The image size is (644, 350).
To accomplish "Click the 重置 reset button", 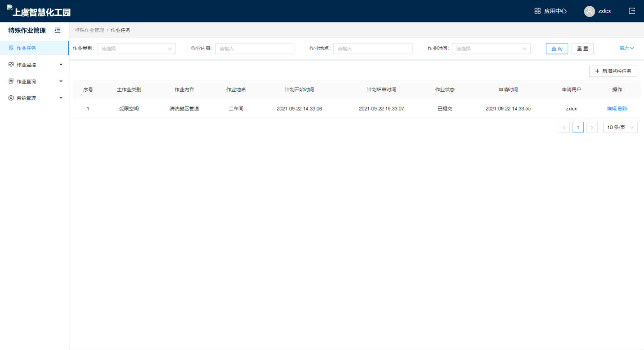I will [582, 49].
